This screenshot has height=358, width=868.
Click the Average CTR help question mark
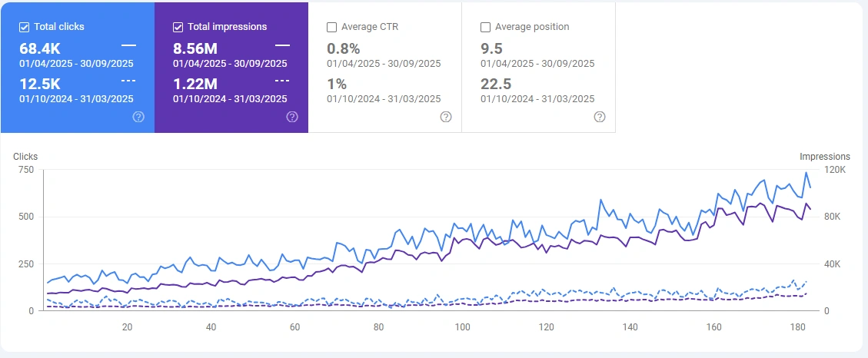tap(446, 117)
